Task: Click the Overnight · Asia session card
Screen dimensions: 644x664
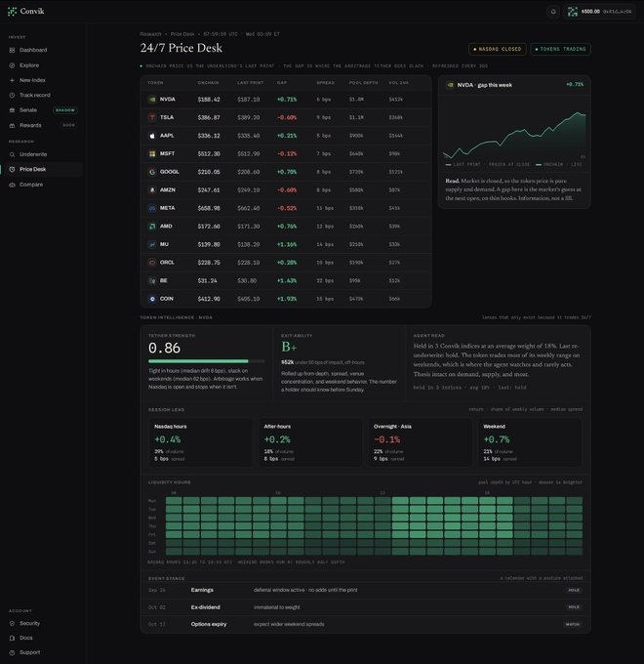Action: click(420, 442)
